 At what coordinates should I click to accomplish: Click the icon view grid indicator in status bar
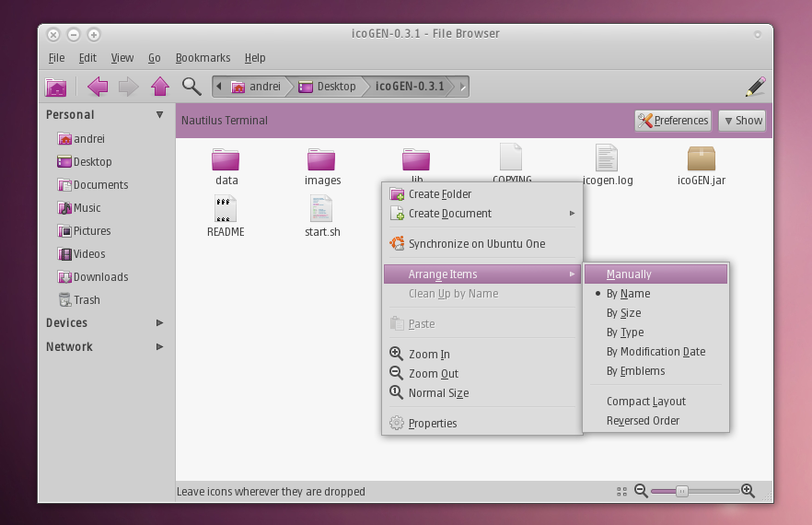coord(622,491)
